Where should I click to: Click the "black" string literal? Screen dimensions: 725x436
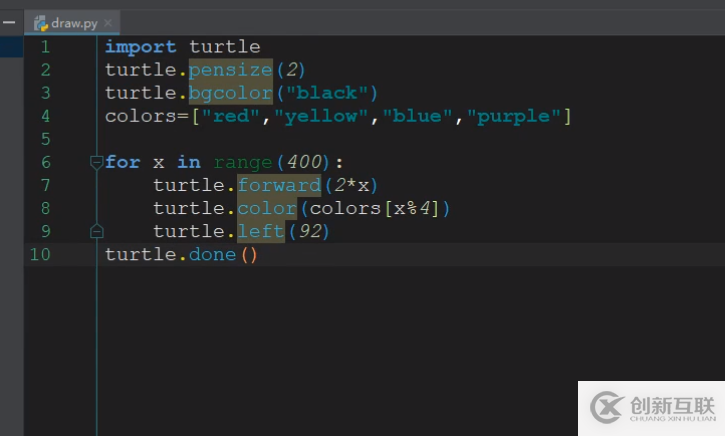(x=327, y=93)
